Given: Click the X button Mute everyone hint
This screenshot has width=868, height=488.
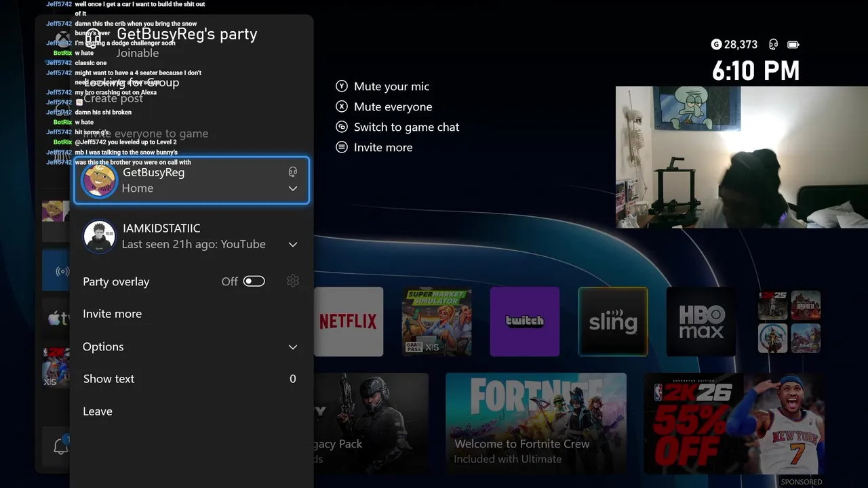Looking at the screenshot, I should (342, 106).
